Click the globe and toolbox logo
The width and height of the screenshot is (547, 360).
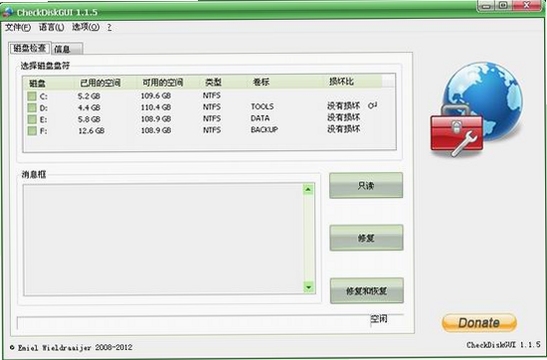(x=477, y=109)
